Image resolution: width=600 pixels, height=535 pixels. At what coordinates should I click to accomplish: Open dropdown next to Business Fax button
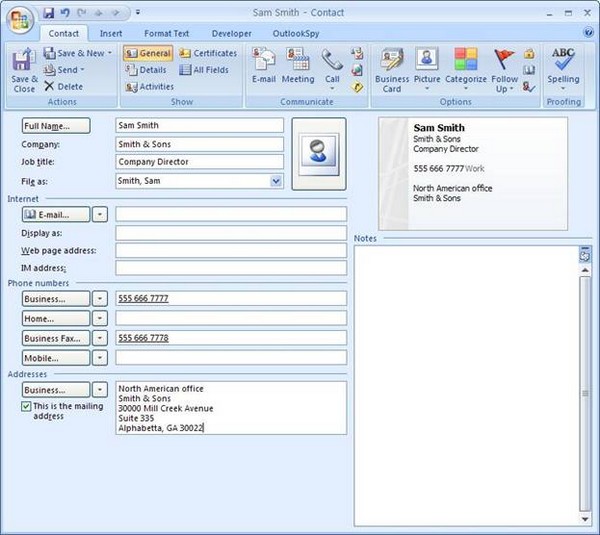point(100,338)
